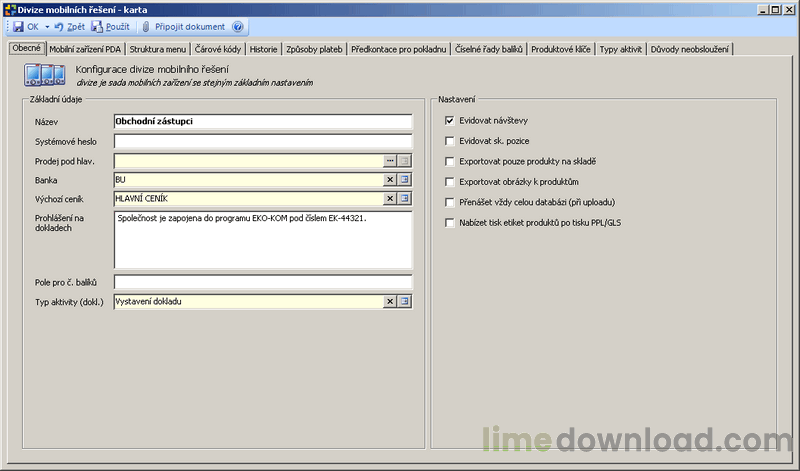This screenshot has height=471, width=800.
Task: Open Typ aktivity lookup list button
Action: 405,302
